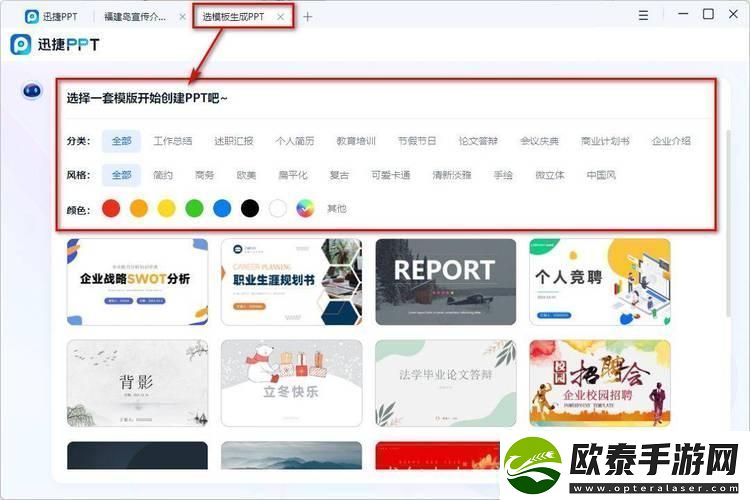Close the 选模板生成PPT tab
Screen dimensions: 750x500
(281, 17)
